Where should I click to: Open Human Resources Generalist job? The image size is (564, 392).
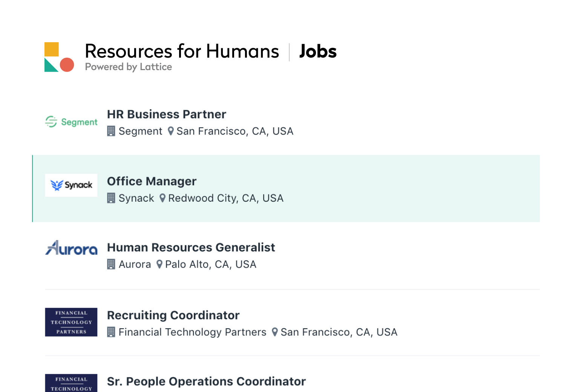[191, 247]
